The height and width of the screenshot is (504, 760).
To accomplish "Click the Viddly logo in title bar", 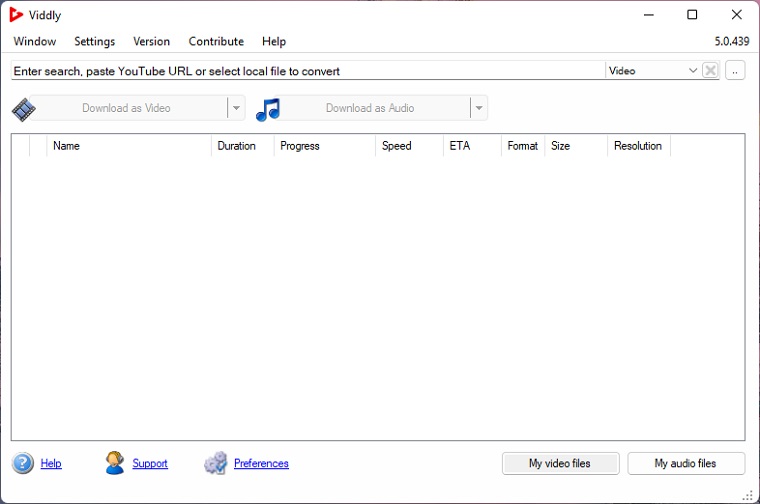I will click(x=16, y=15).
